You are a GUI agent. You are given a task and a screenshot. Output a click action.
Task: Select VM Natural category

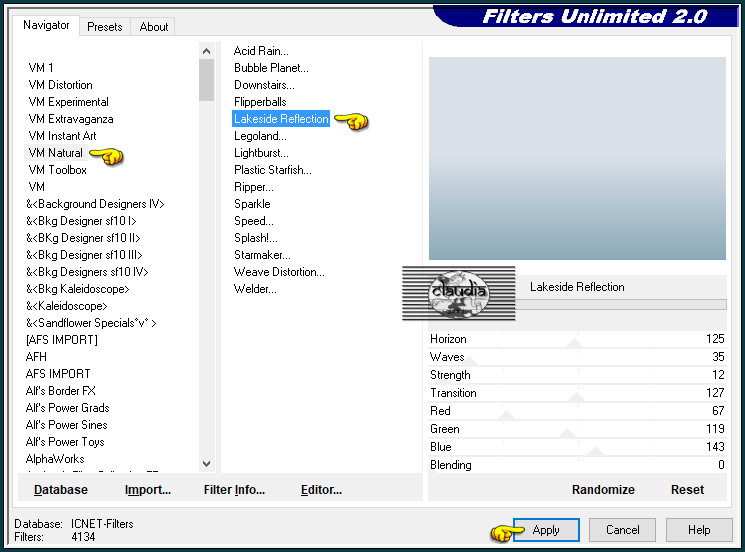tap(56, 153)
